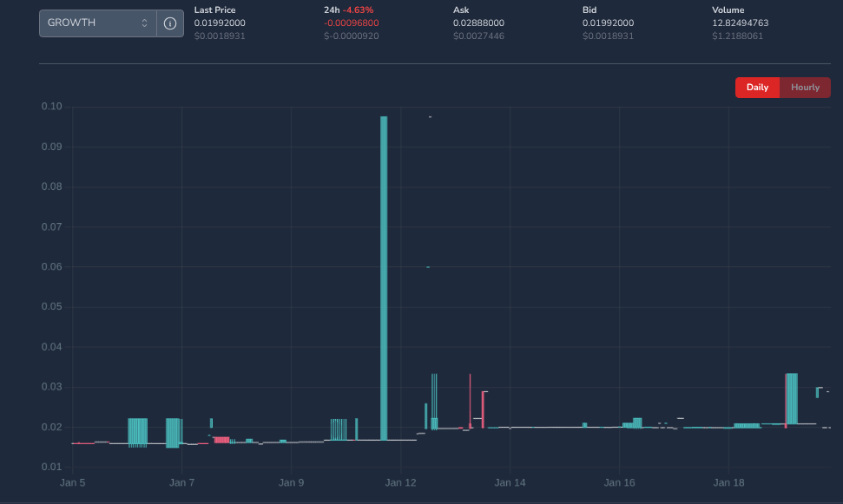The image size is (843, 504).
Task: Select the red candle cluster after Jan 7
Action: [x=221, y=440]
